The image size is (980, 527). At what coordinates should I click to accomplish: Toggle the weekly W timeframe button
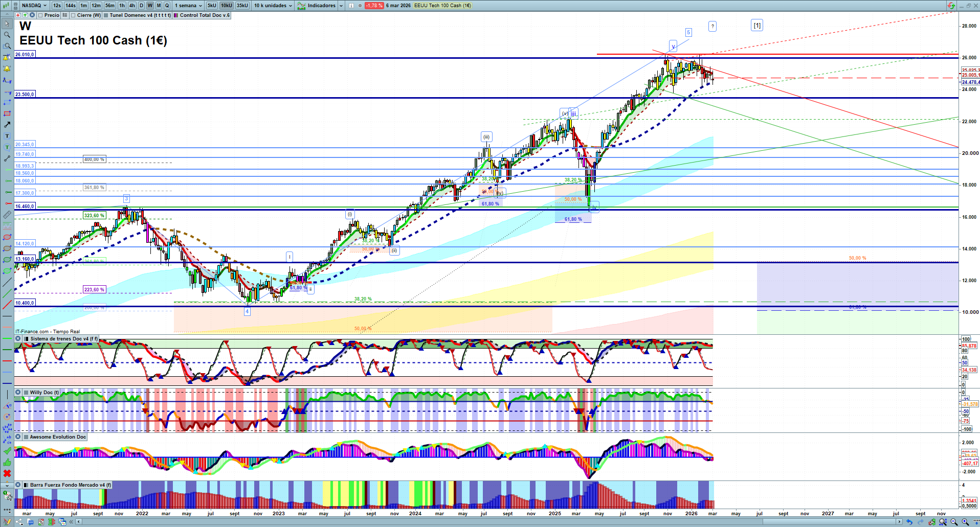coord(150,6)
